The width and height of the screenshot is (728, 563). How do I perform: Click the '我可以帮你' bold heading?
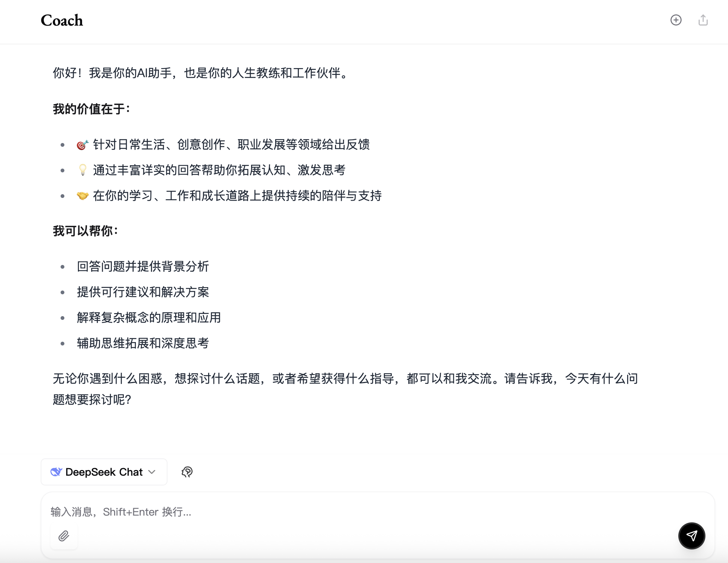(x=85, y=231)
